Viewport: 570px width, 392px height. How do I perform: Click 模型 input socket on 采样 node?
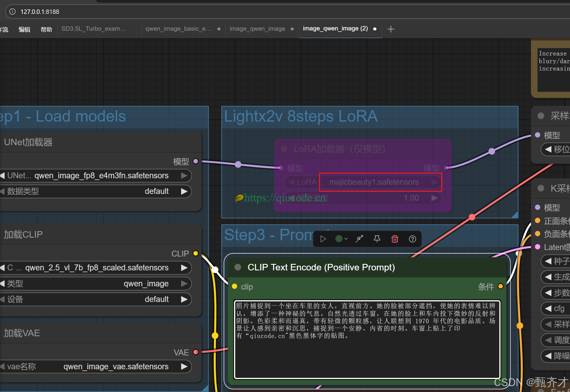coord(538,135)
